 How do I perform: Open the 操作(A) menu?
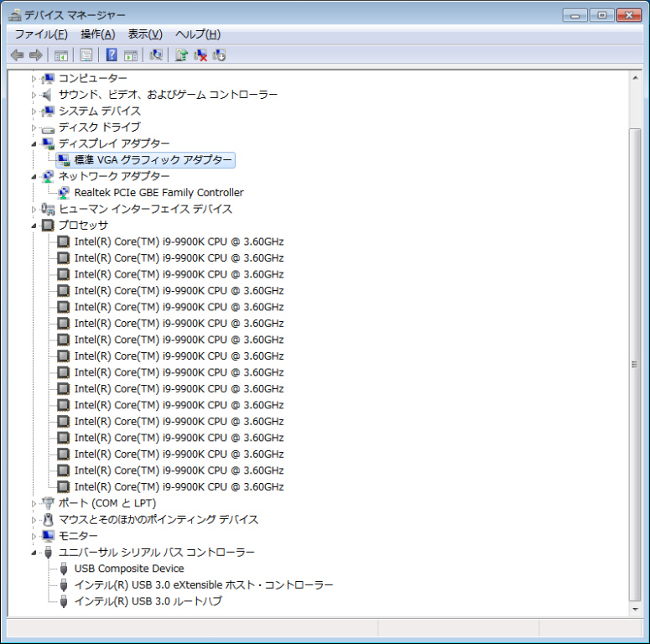coord(98,34)
